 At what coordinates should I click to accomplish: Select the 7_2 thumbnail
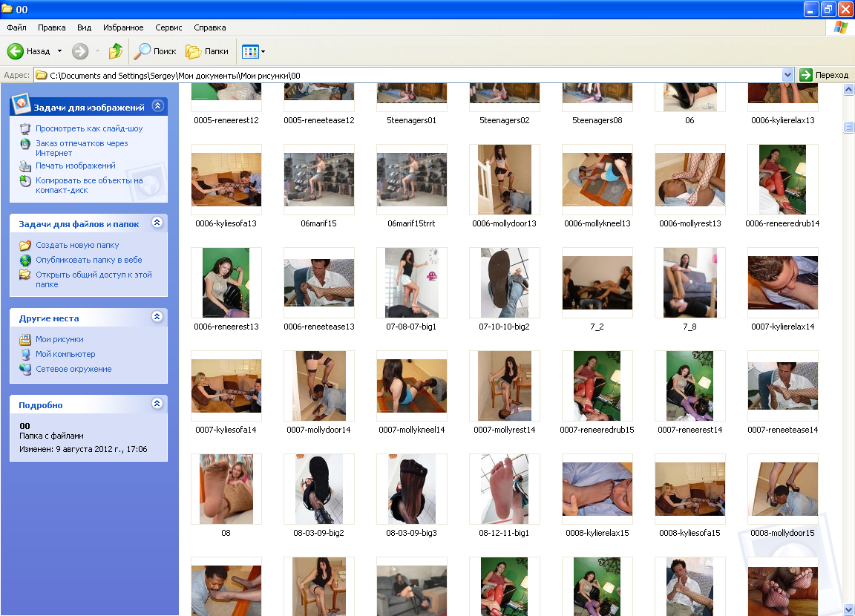click(597, 282)
